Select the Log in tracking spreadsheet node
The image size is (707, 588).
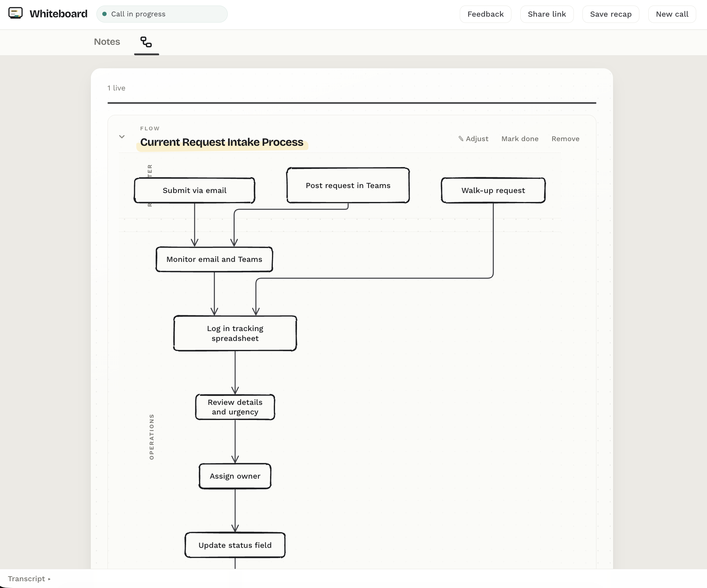(235, 333)
